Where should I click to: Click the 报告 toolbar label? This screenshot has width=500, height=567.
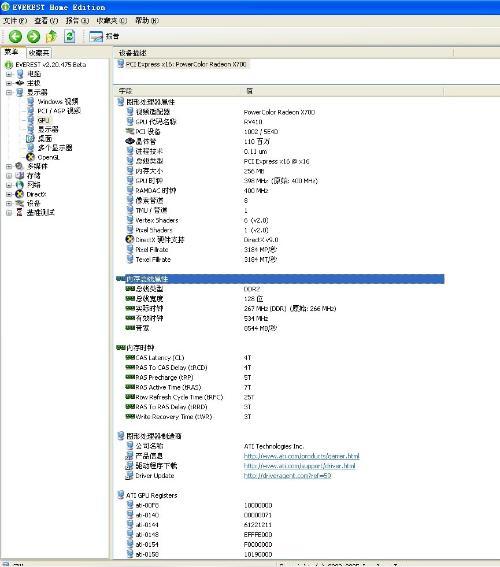pos(112,37)
